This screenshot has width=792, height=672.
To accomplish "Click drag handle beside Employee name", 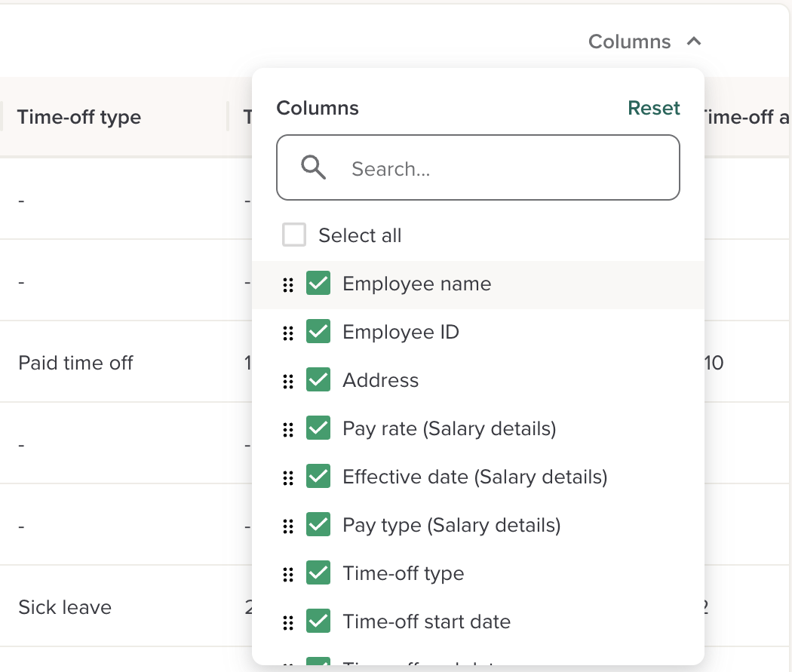I will click(287, 284).
